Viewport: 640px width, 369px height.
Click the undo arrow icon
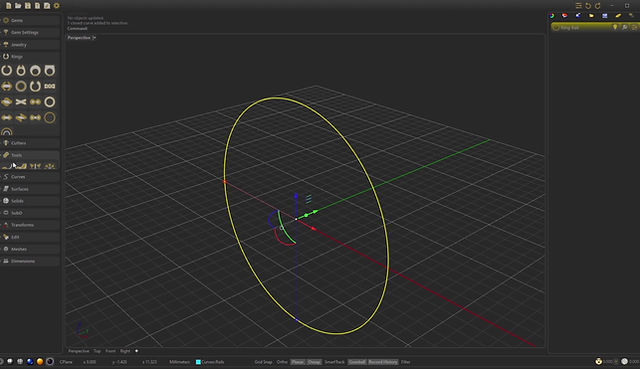coord(588,6)
